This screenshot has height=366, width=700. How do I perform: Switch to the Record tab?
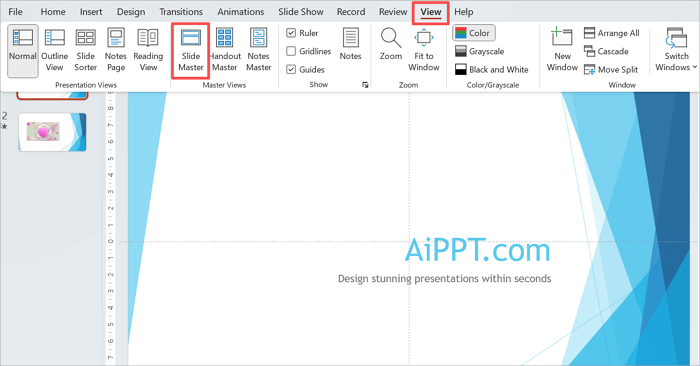pyautogui.click(x=351, y=12)
